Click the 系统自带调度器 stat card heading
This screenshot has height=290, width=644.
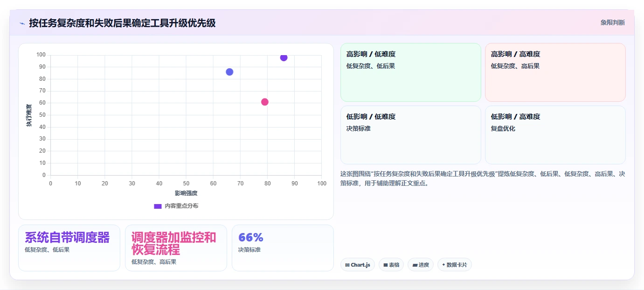[67, 238]
